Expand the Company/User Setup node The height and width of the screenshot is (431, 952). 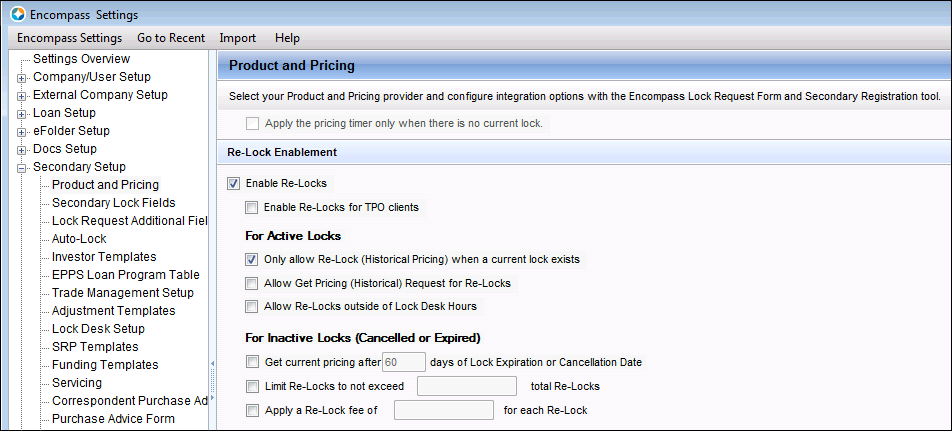[x=21, y=78]
